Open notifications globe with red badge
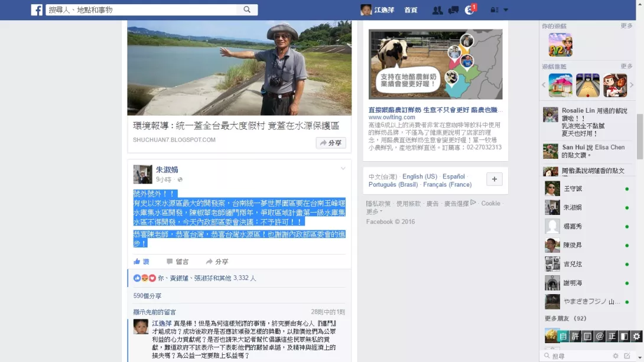 click(x=470, y=10)
